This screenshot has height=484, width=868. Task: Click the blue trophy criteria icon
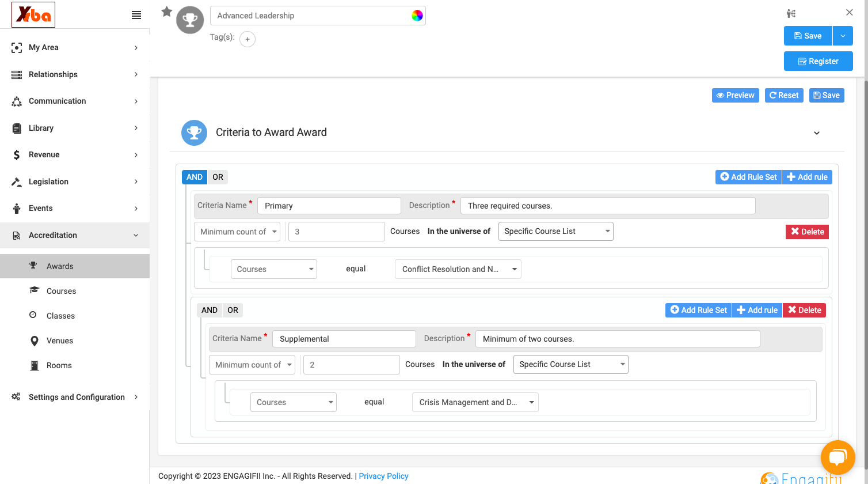tap(195, 133)
